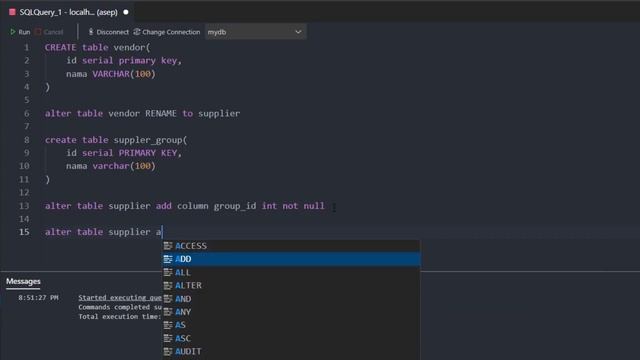
Task: Click 'nama VARCHAR(100)' on line 3
Action: (x=111, y=74)
